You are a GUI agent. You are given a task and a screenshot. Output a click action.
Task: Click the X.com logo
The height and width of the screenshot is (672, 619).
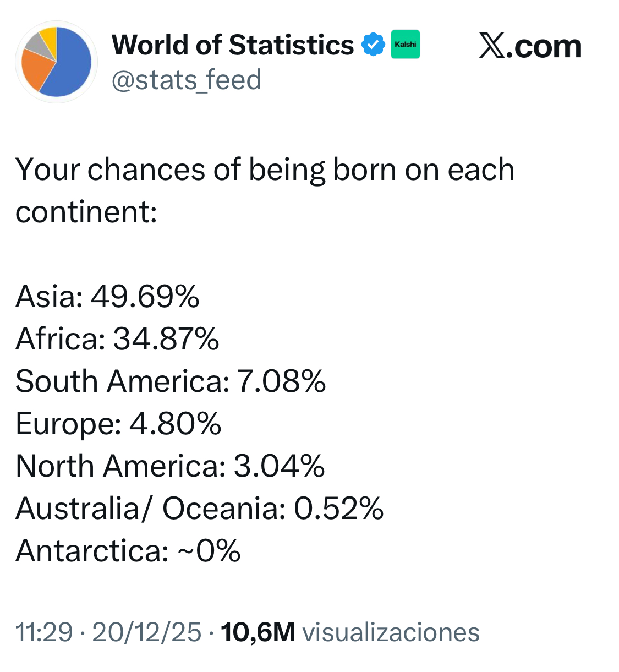(530, 46)
